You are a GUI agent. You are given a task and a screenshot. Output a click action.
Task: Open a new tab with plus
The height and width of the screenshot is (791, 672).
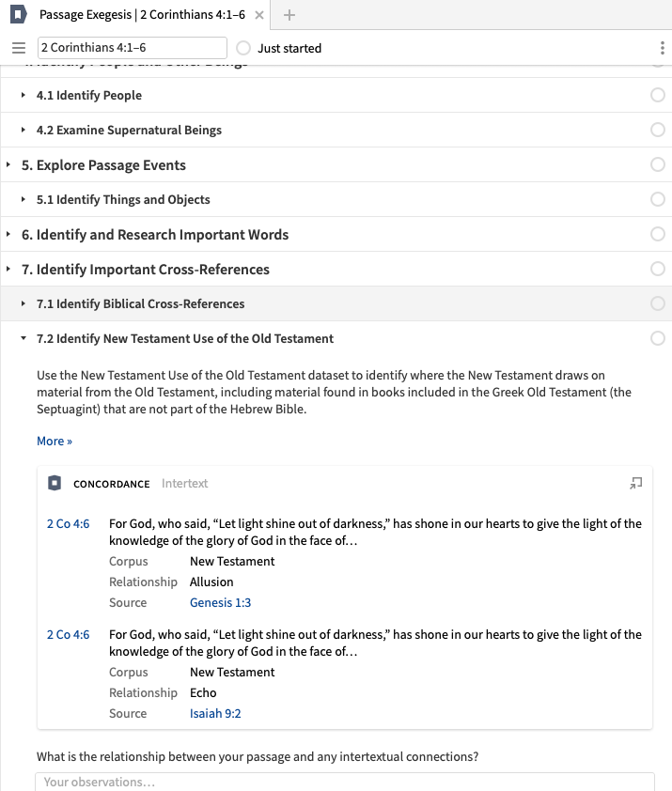click(x=289, y=15)
